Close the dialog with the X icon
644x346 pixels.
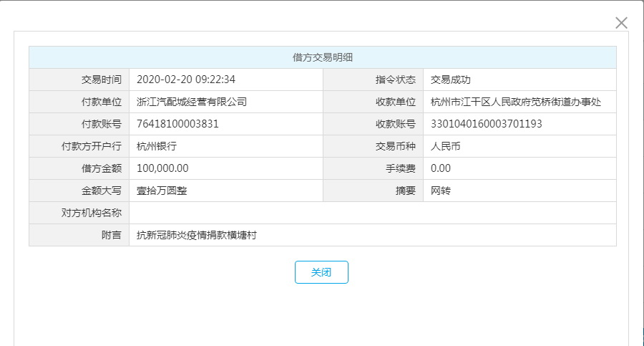[x=621, y=23]
